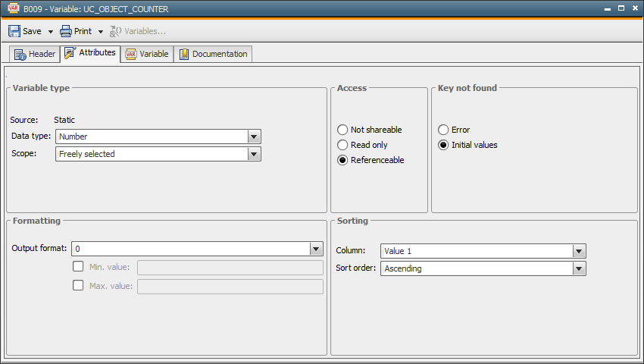Viewport: 644px width, 364px height.
Task: Select the Attributes tab
Action: (x=90, y=53)
